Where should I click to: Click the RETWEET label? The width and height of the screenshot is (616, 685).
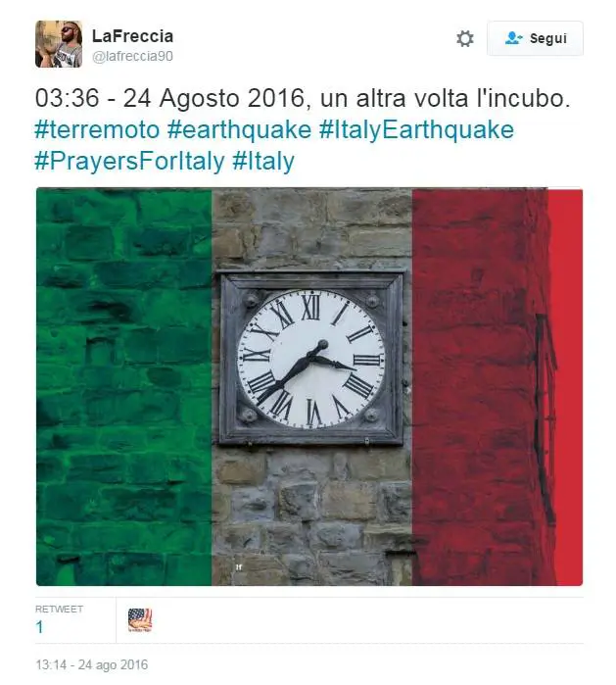[x=59, y=609]
